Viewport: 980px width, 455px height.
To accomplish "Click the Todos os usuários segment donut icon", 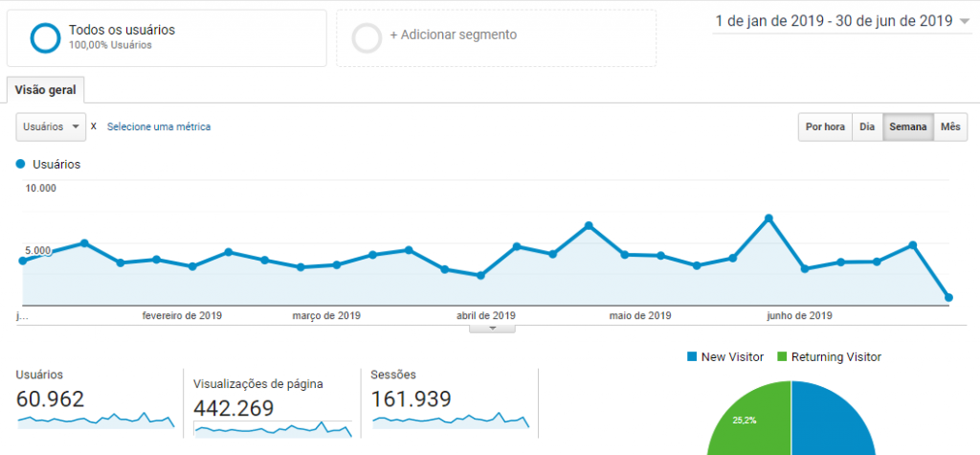I will 45,37.
